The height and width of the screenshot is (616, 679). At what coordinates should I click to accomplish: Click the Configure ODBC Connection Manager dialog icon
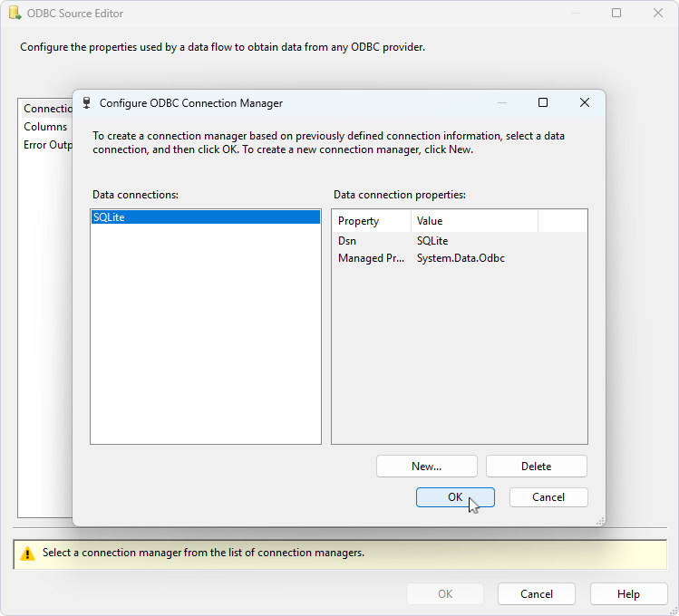pos(86,103)
